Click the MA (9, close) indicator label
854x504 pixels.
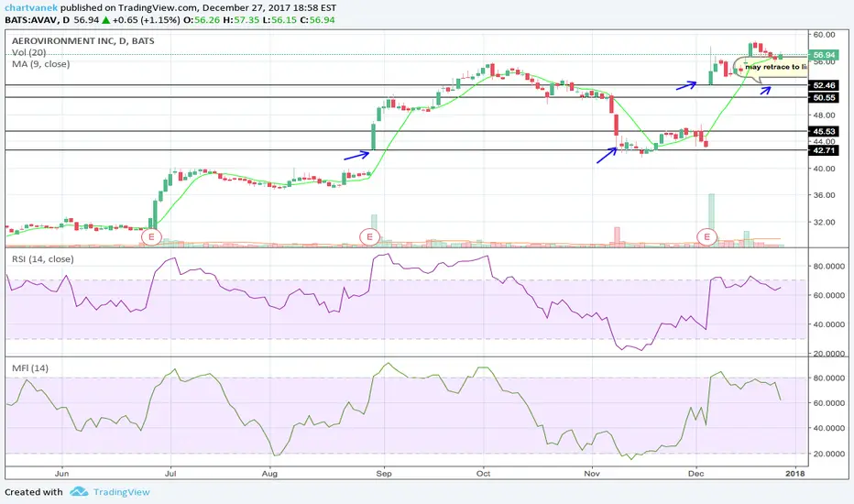coord(41,64)
